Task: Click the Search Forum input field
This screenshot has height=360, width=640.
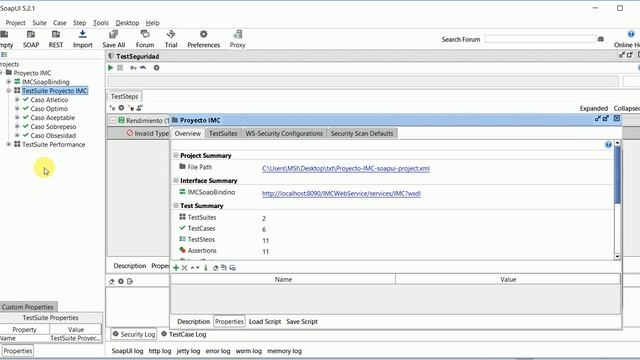Action: point(540,39)
